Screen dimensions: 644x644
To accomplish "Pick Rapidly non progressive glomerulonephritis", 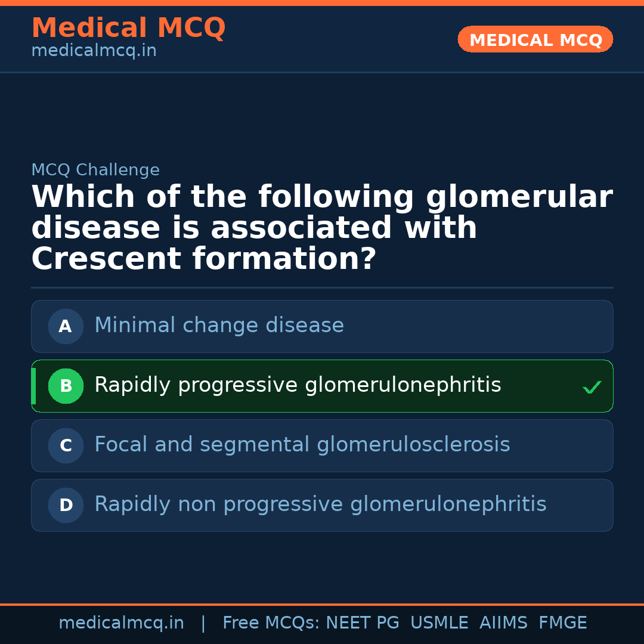I will 320,504.
